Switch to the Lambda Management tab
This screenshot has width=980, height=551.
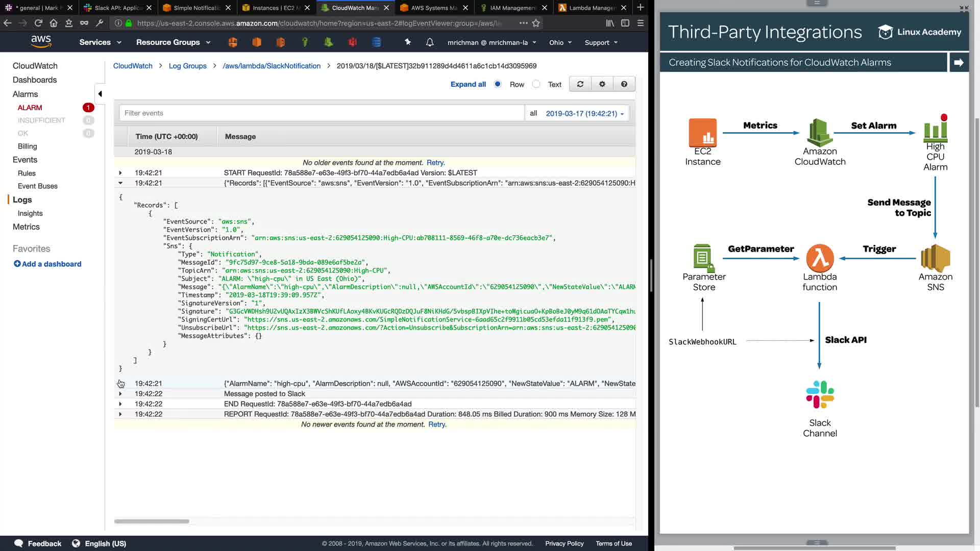591,8
